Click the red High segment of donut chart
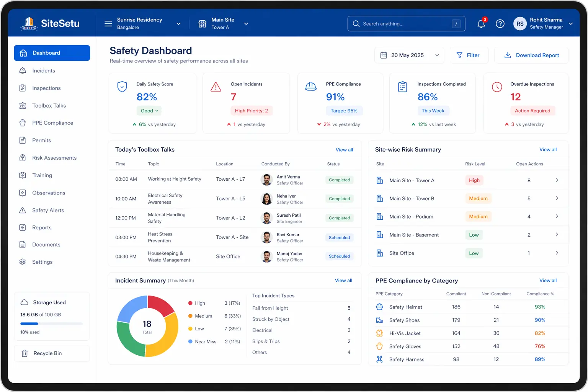The image size is (588, 392). tap(161, 305)
